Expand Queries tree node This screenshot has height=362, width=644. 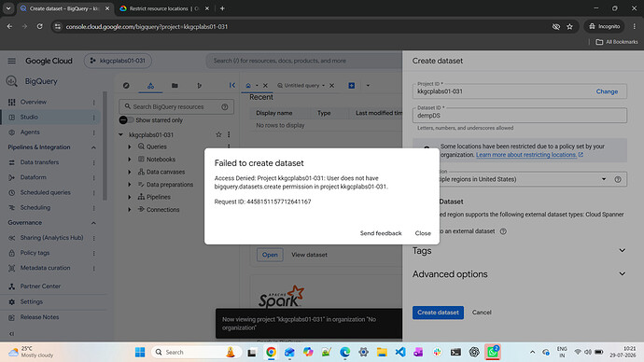[x=130, y=146]
